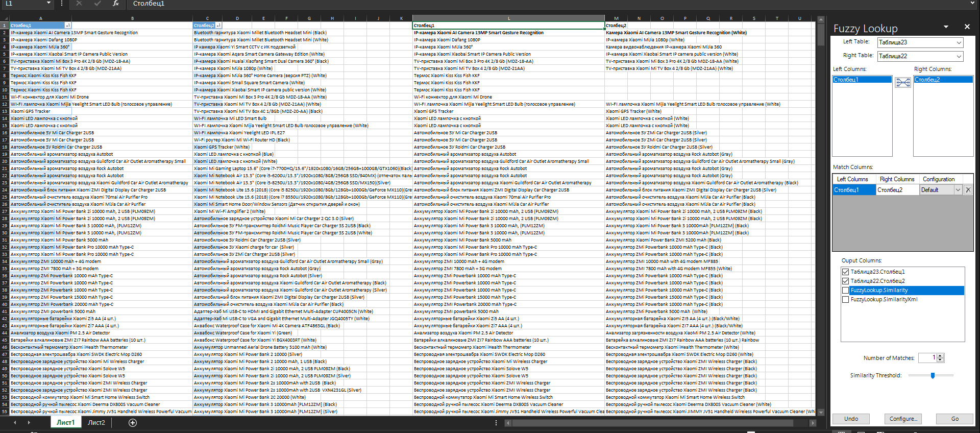Open the Name Box dropdown arrow

tap(48, 3)
